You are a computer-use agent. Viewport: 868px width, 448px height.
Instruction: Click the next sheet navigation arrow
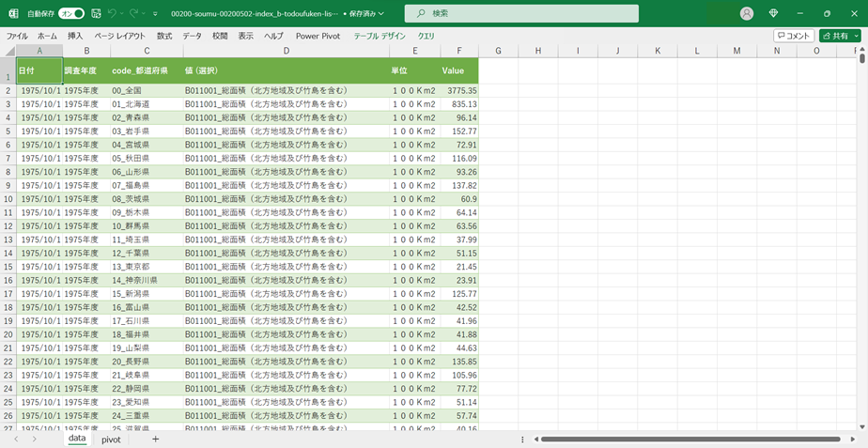tap(35, 439)
